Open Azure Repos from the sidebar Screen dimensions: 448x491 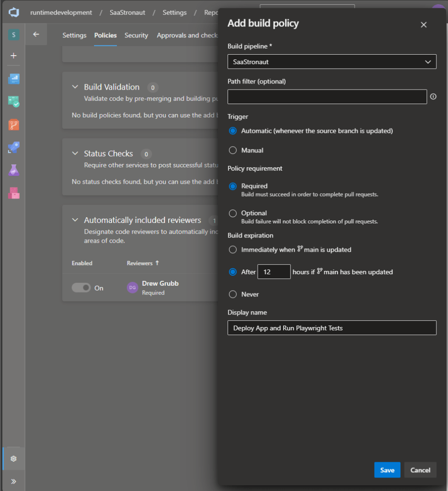(13, 125)
